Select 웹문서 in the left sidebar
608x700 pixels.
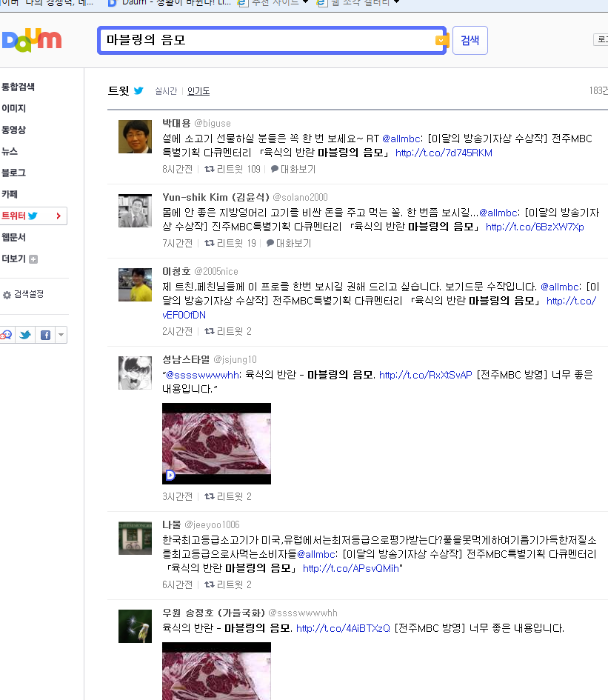pos(14,237)
